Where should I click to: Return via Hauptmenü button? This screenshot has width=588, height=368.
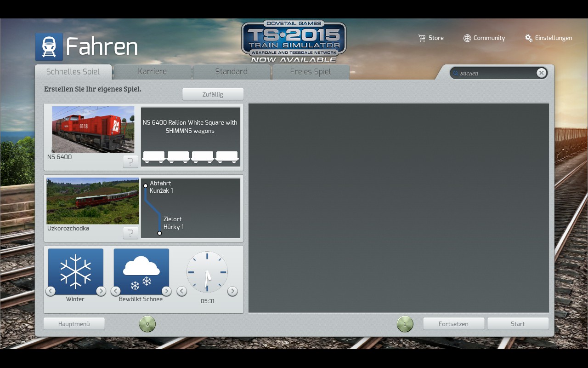[74, 324]
